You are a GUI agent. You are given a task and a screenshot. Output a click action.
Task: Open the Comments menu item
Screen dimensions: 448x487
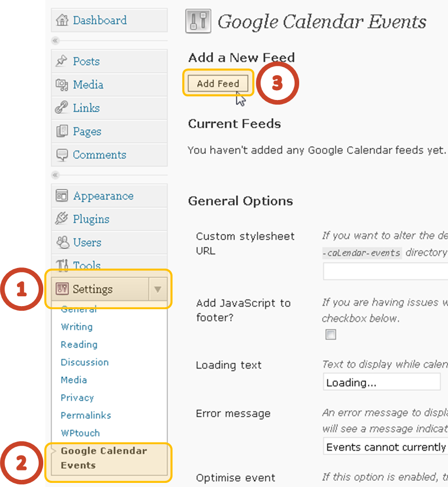coord(109,155)
